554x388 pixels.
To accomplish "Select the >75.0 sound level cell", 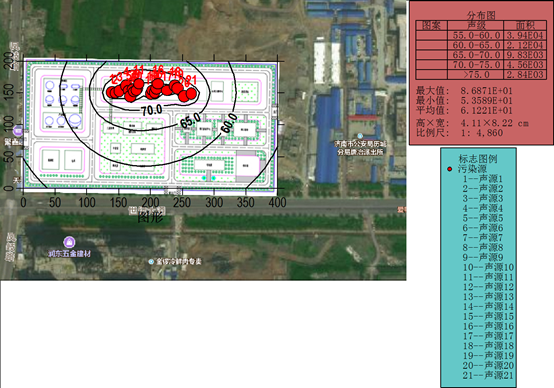I will pyautogui.click(x=477, y=75).
